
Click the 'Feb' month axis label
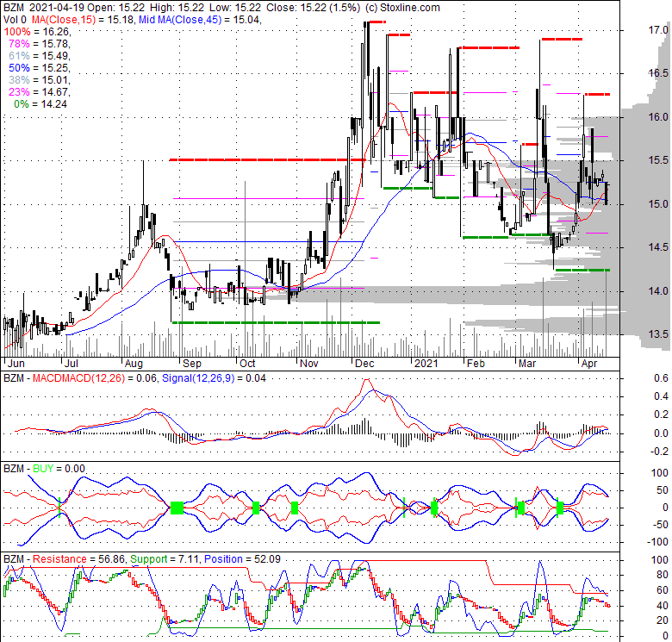click(x=476, y=364)
